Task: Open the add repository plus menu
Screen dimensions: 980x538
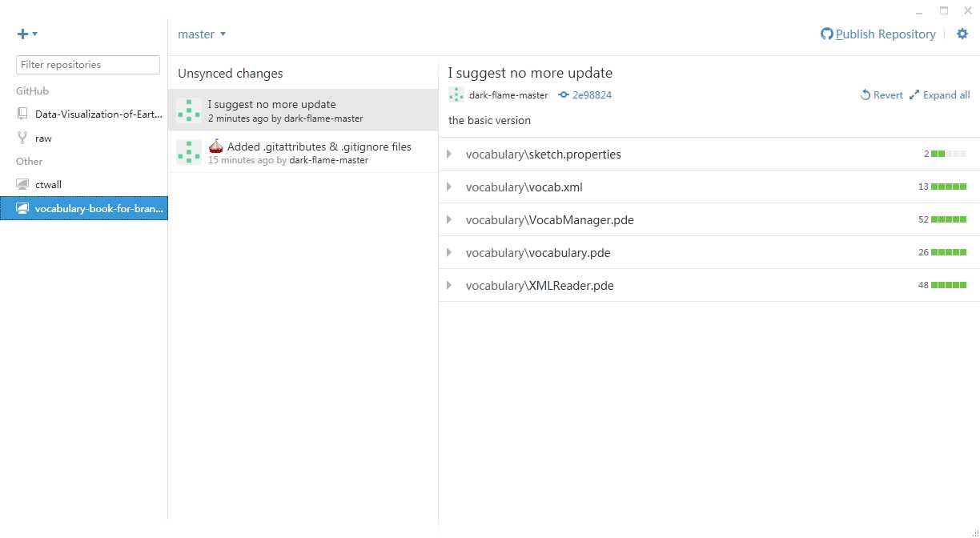Action: point(27,34)
